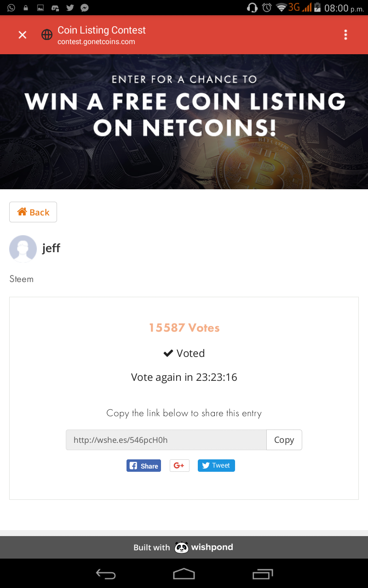The height and width of the screenshot is (588, 368).
Task: Tweet this entry on Twitter
Action: point(216,465)
